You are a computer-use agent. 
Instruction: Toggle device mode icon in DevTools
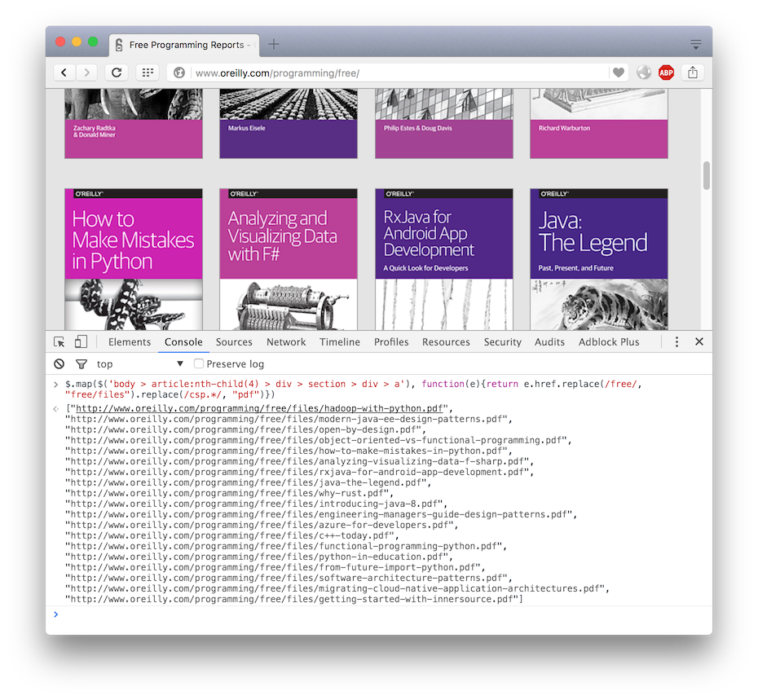(81, 341)
